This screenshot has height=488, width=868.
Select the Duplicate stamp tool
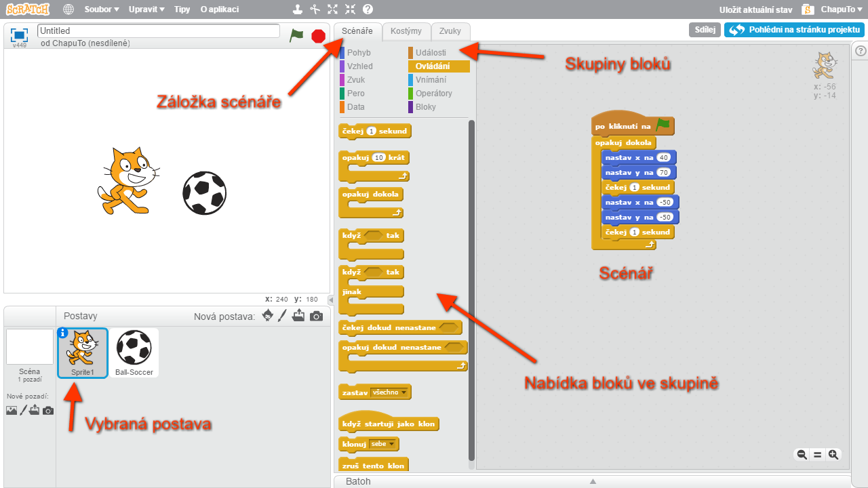tap(297, 9)
